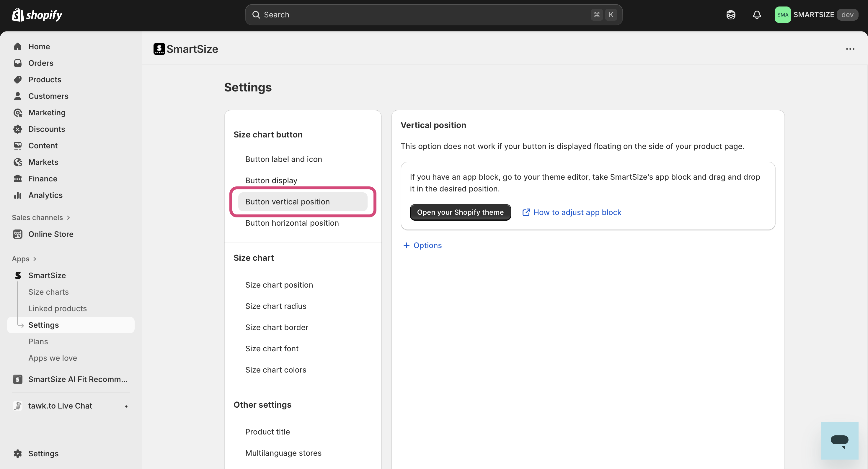Select Size chart colors setting
The width and height of the screenshot is (868, 469).
click(x=276, y=370)
